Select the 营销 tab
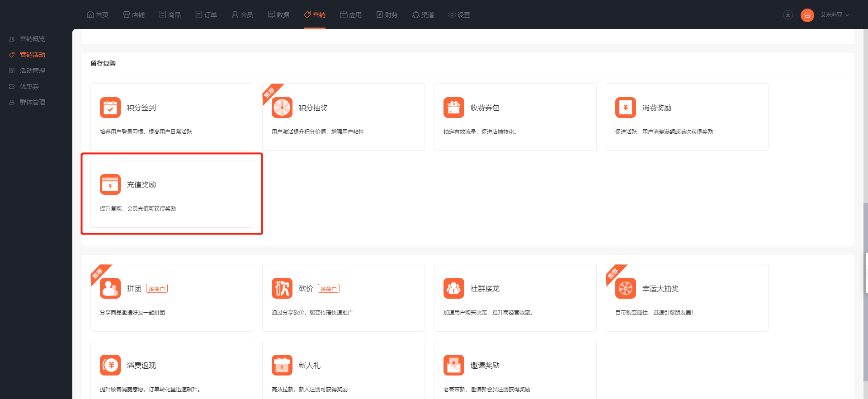This screenshot has width=868, height=399. (x=315, y=15)
